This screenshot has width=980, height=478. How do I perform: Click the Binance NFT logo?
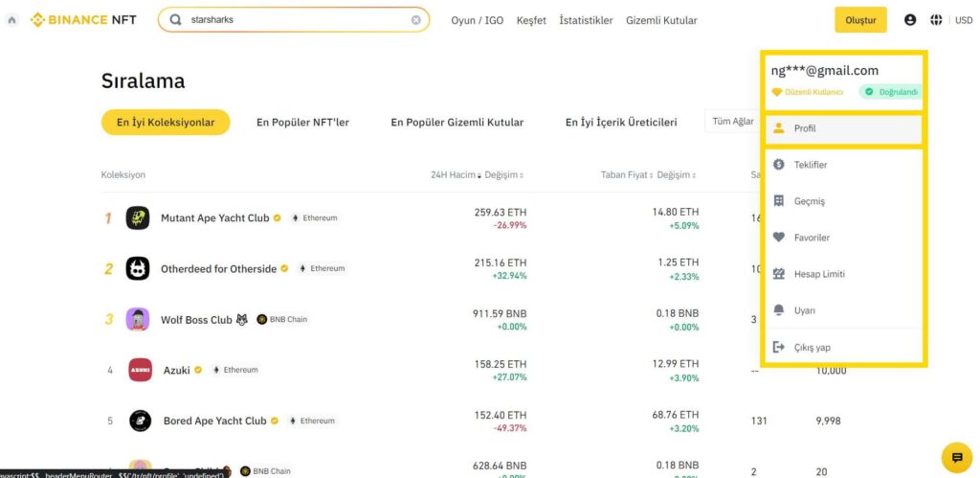coord(83,20)
